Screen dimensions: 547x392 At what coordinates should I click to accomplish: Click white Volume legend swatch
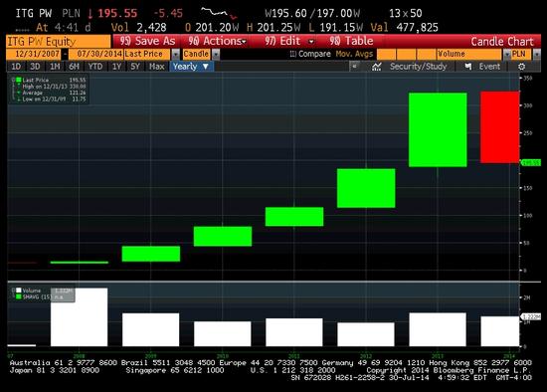coord(19,291)
